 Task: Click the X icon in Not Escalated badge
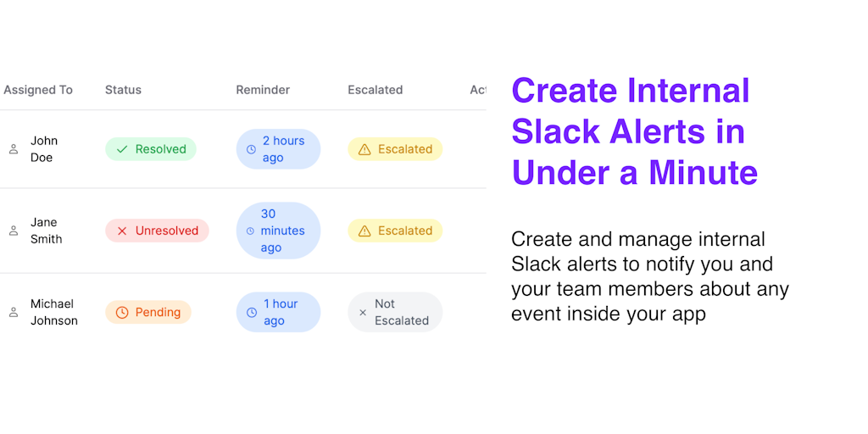click(x=363, y=312)
